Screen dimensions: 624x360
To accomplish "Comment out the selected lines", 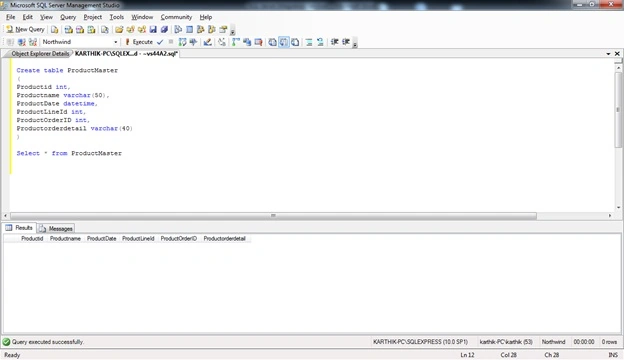I will [x=309, y=42].
